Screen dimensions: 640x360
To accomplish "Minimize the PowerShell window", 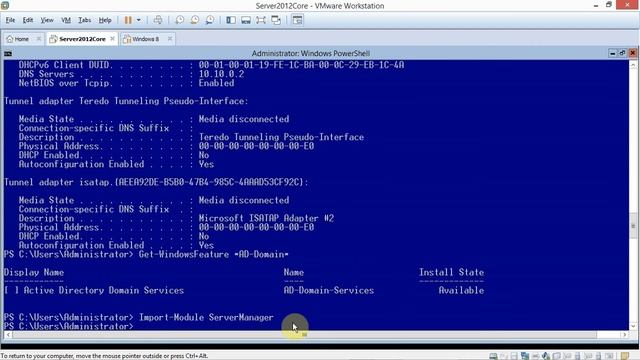I will coord(612,53).
